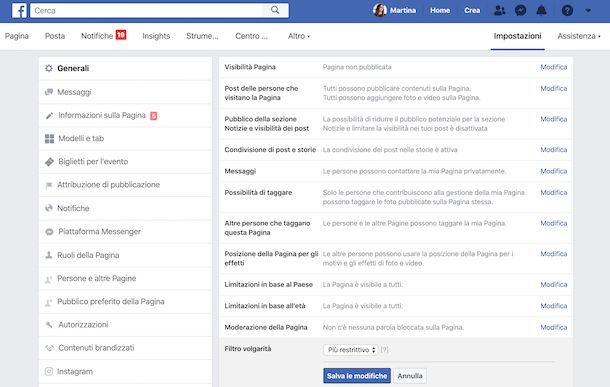The width and height of the screenshot is (610, 387).
Task: Click the Instagram camera icon
Action: point(49,371)
